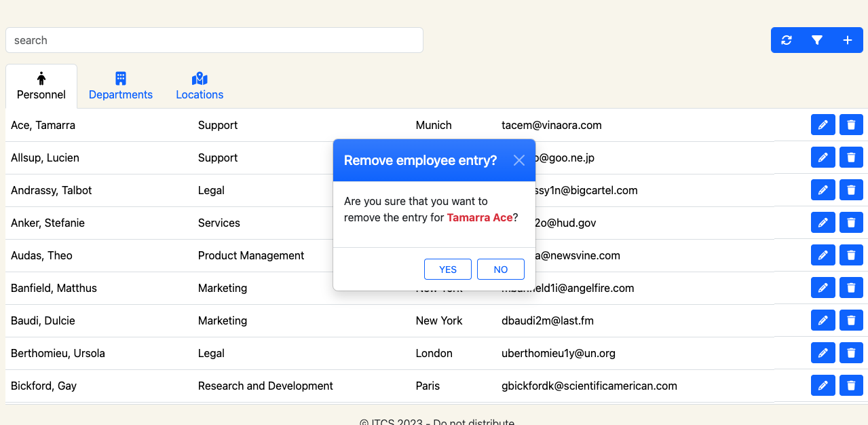Click the refresh icon in the toolbar
The width and height of the screenshot is (868, 425).
(787, 40)
